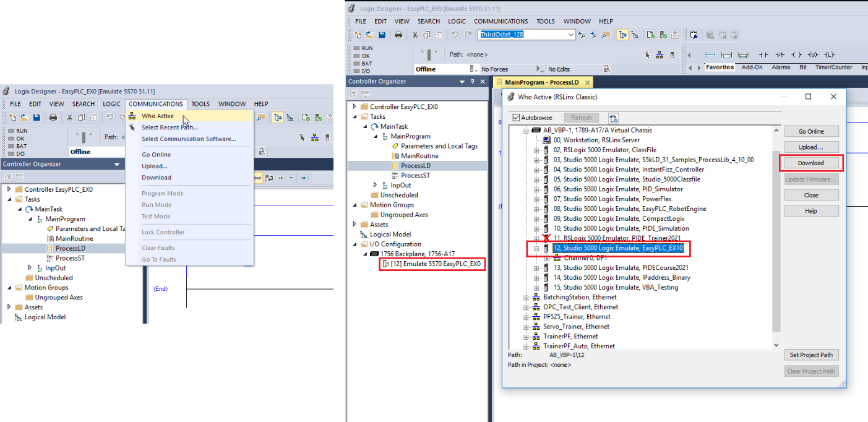This screenshot has height=422, width=868.
Task: Click Set Project Path button
Action: [811, 355]
